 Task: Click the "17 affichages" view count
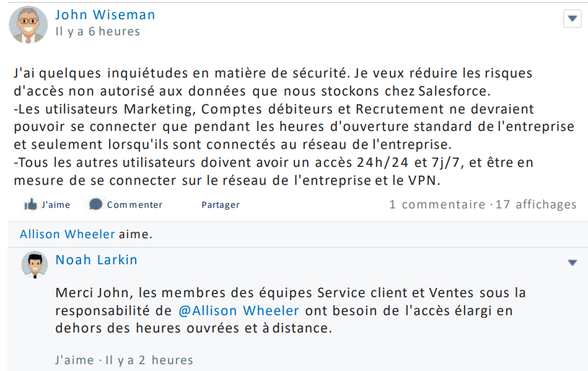pos(536,204)
